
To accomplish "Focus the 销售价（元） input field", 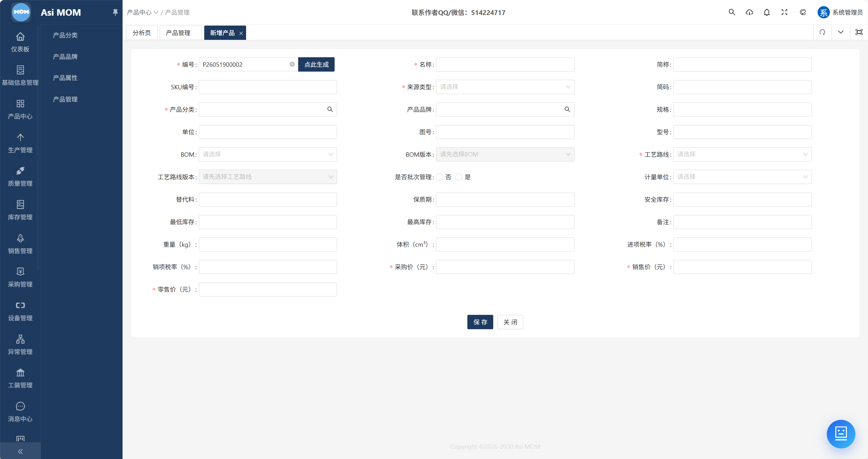I will (742, 267).
